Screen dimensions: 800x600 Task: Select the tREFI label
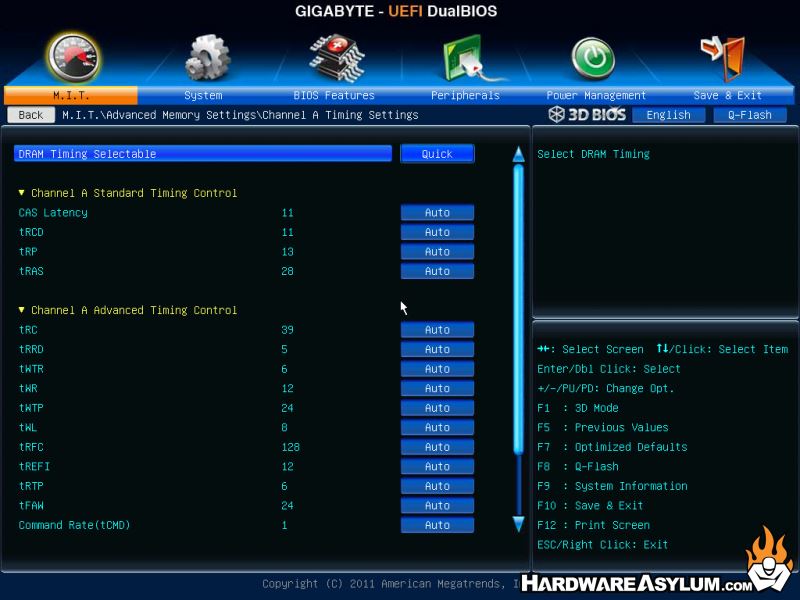pyautogui.click(x=34, y=466)
